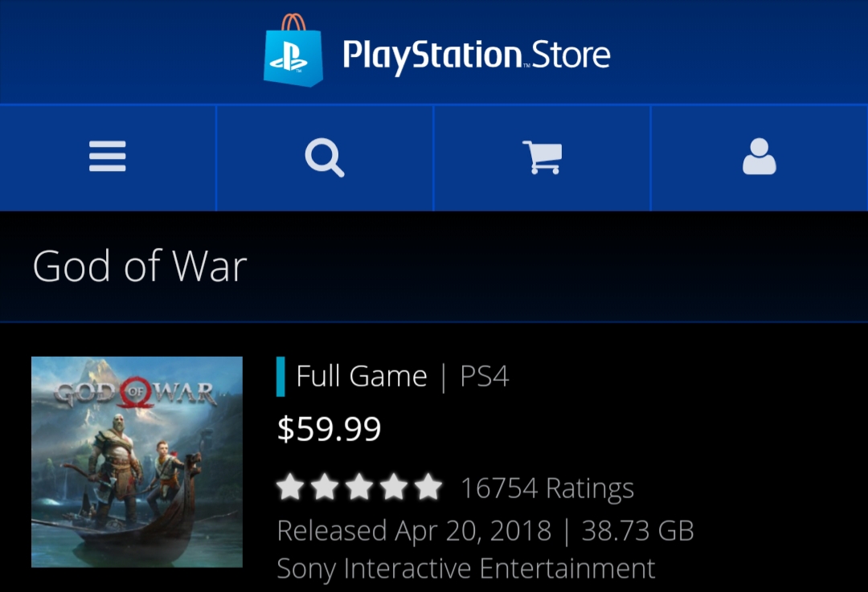868x592 pixels.
Task: View the shopping cart
Action: pos(542,157)
